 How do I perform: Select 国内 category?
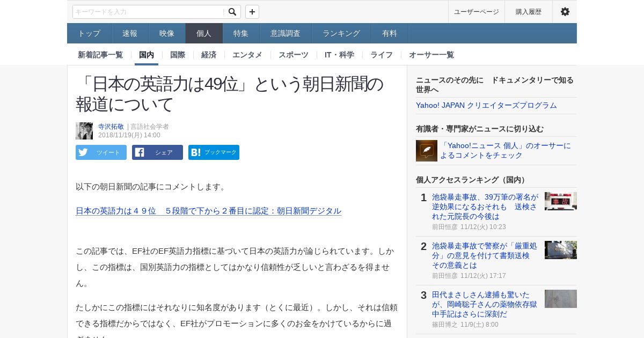147,55
